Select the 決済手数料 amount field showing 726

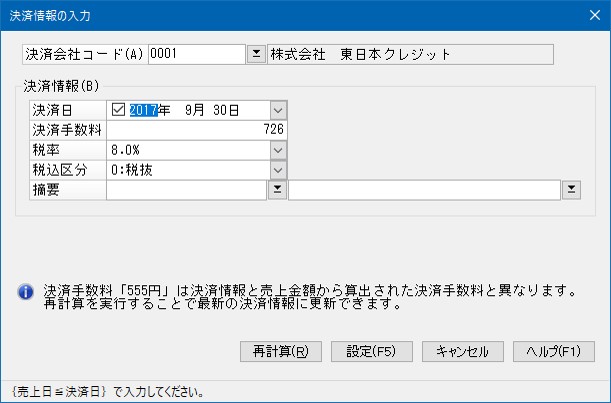(198, 130)
